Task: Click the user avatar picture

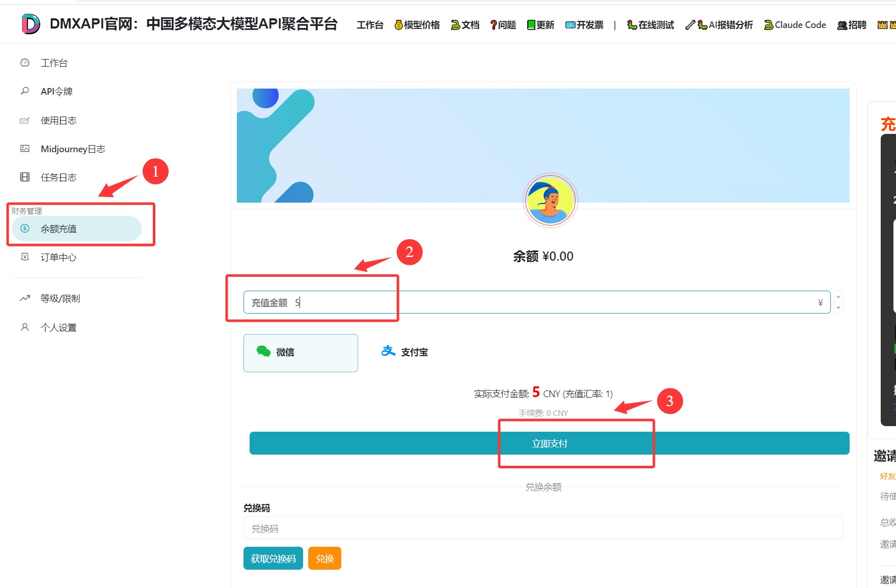Action: (550, 200)
